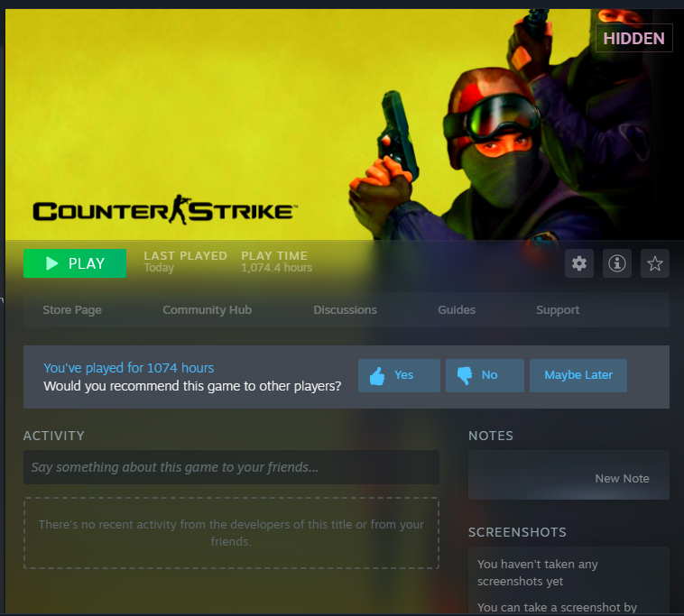The height and width of the screenshot is (616, 684).
Task: Click the HIDDEN badge on the banner
Action: pyautogui.click(x=633, y=39)
